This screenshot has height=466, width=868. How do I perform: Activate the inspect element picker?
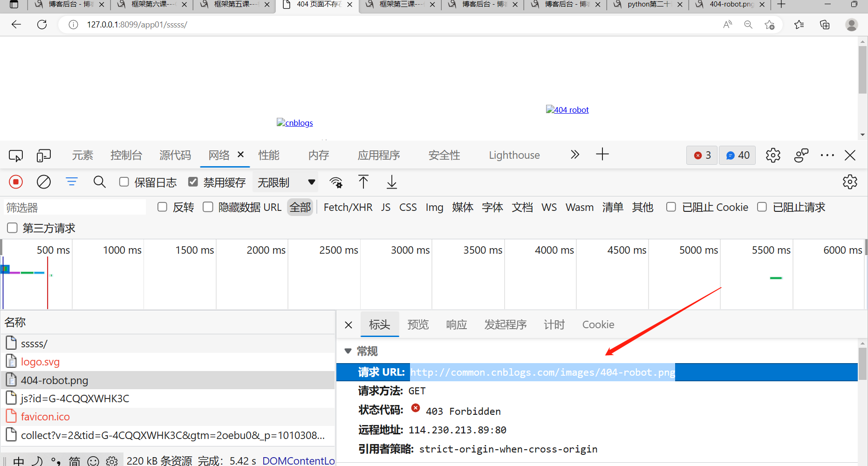(16, 155)
